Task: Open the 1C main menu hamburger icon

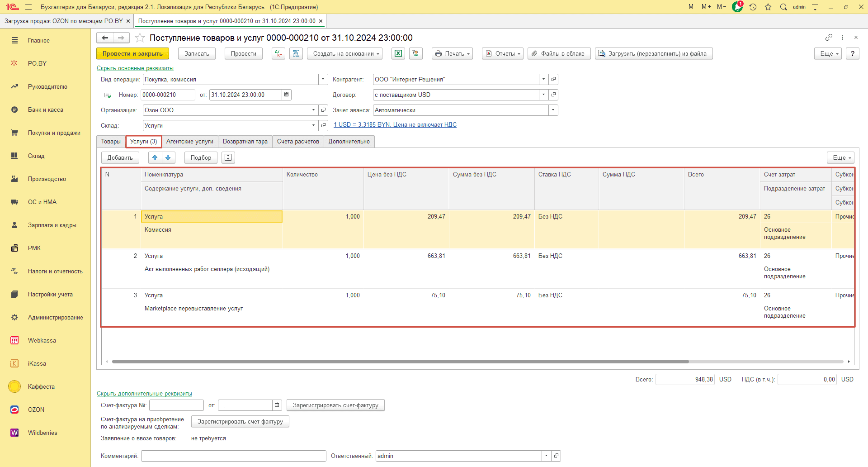Action: (x=28, y=7)
